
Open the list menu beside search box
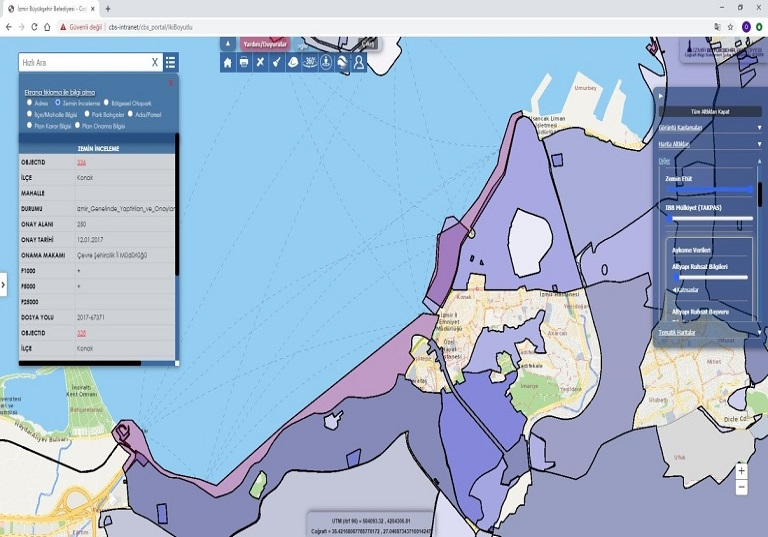(x=171, y=62)
